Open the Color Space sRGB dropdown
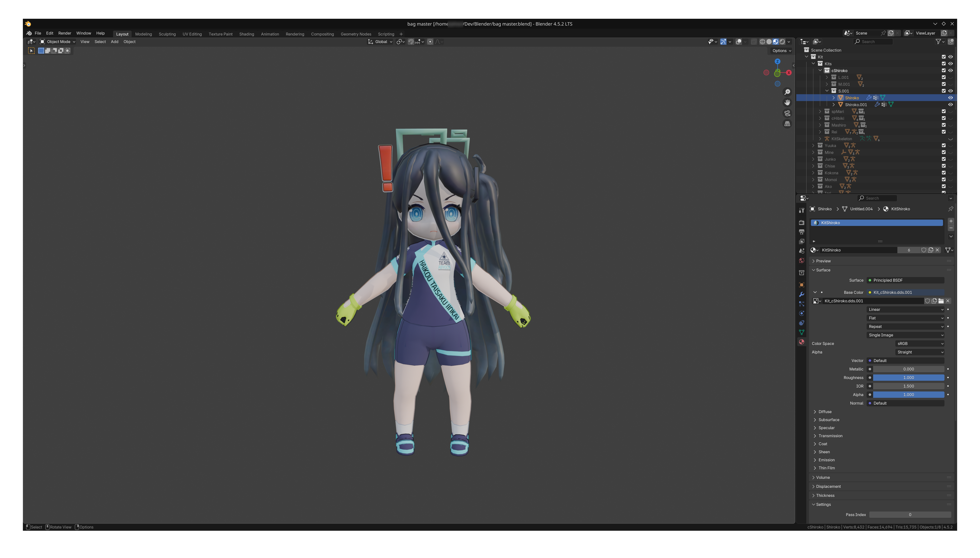 [919, 343]
